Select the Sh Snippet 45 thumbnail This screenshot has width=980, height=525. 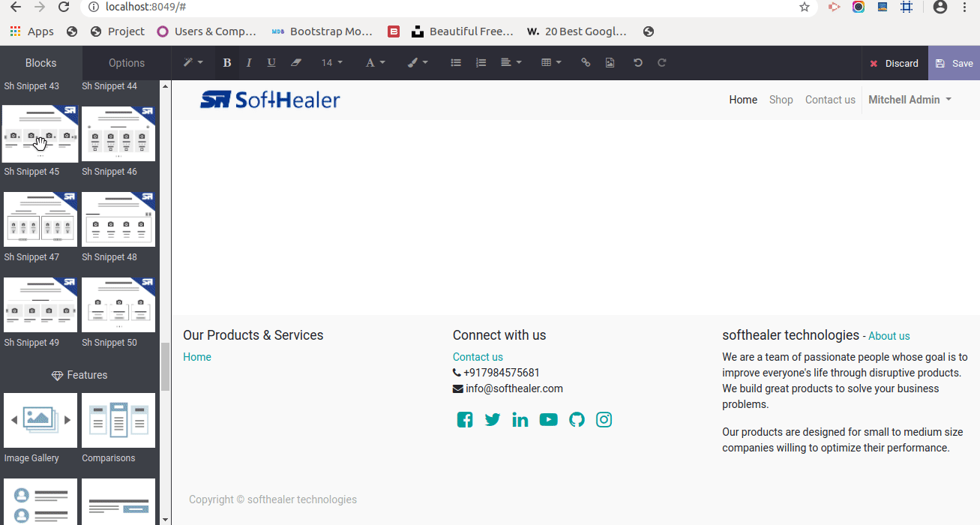point(40,133)
